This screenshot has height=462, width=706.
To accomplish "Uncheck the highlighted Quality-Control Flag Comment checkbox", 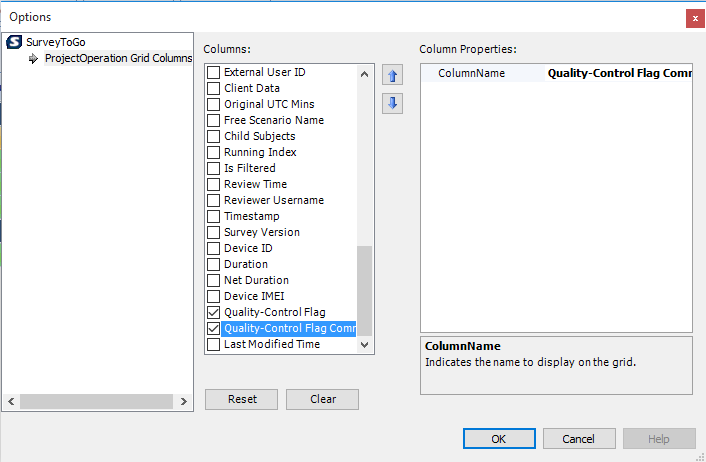I will click(x=213, y=328).
